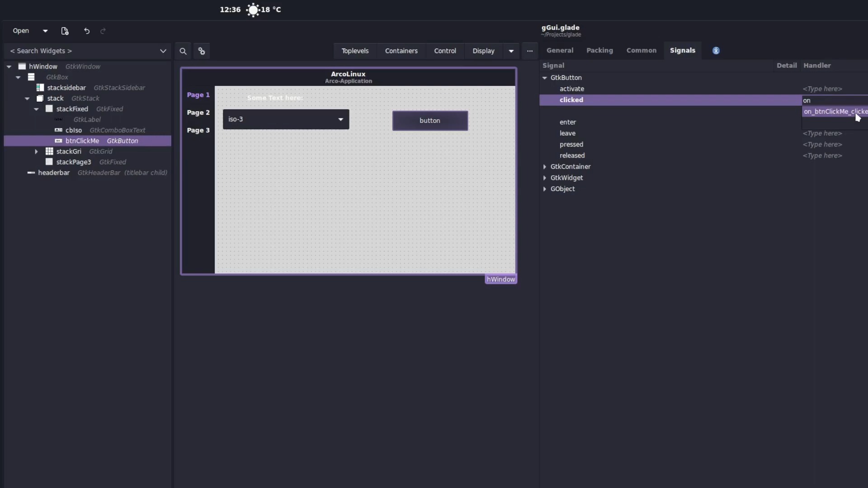Click the weather sun icon in top bar

point(253,9)
